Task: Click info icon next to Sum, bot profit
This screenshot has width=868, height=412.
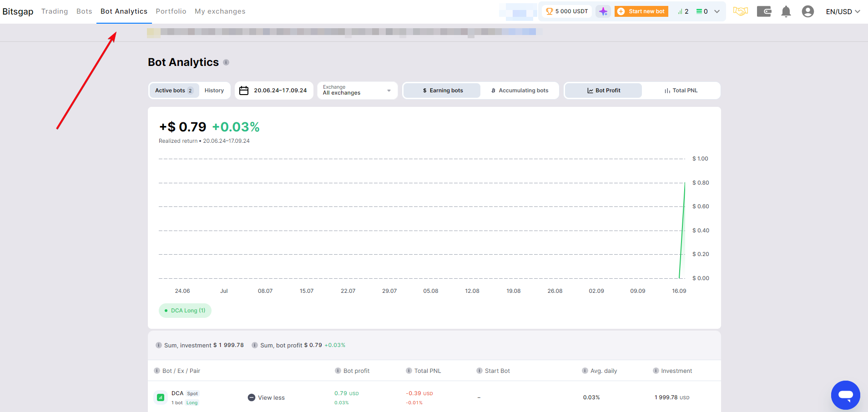Action: tap(255, 345)
